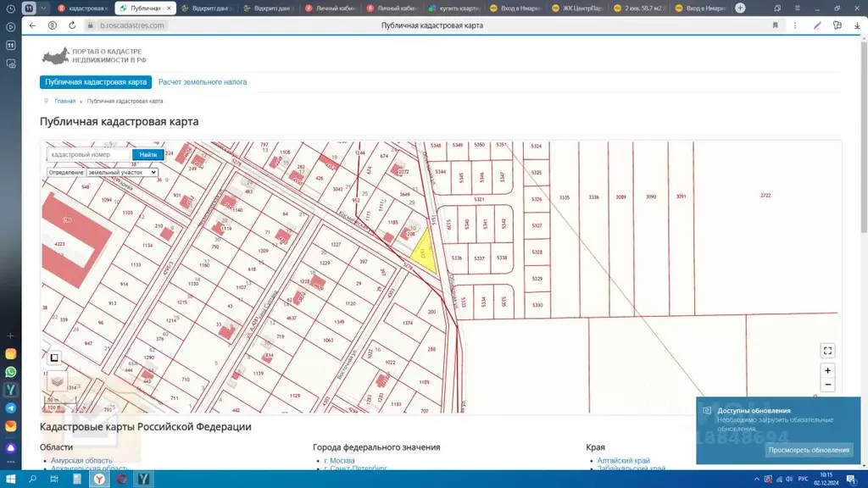Open the 'Амурская область' link
The image size is (868, 488).
click(81, 460)
